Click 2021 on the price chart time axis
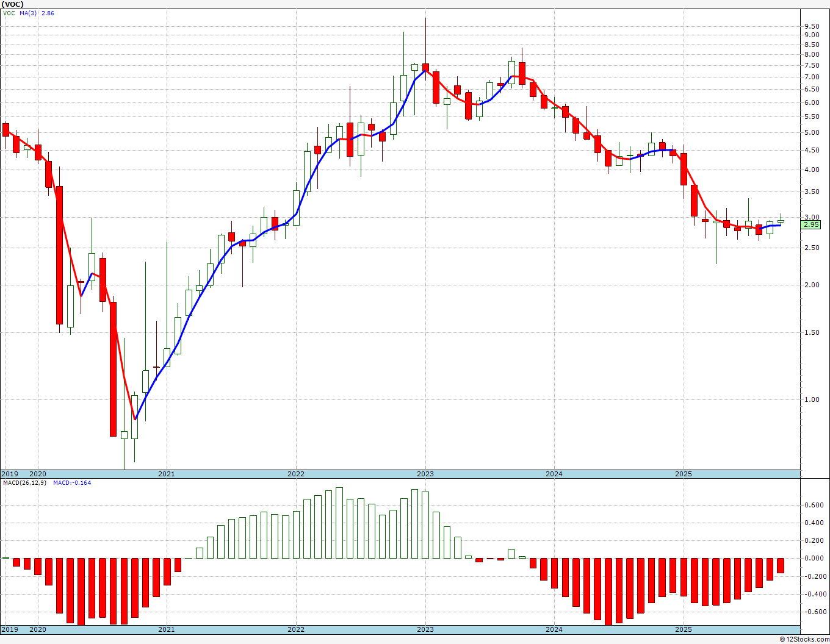830x644 pixels. [x=167, y=474]
